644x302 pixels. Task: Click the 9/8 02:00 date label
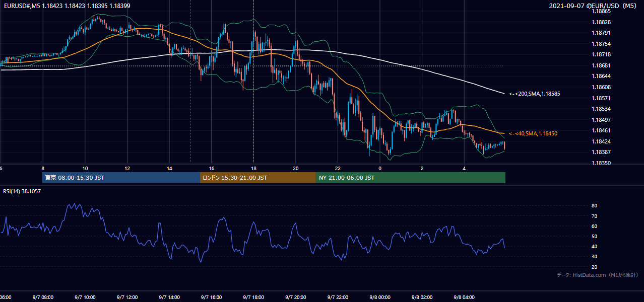point(422,297)
